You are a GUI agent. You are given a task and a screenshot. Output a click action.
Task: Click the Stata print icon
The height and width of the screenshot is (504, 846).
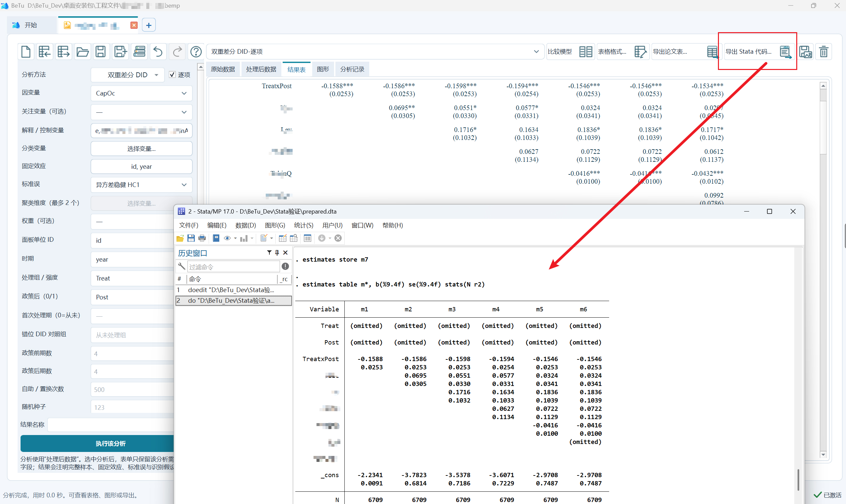202,238
